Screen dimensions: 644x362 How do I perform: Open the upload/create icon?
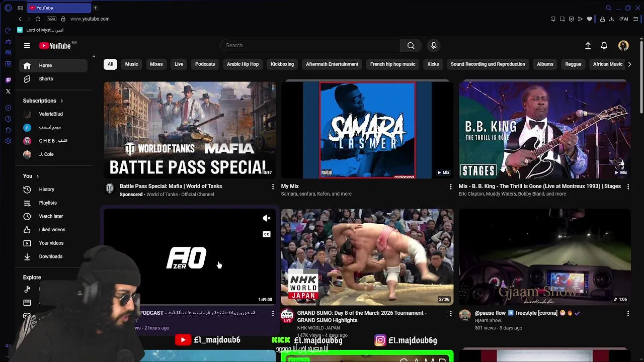(x=588, y=45)
